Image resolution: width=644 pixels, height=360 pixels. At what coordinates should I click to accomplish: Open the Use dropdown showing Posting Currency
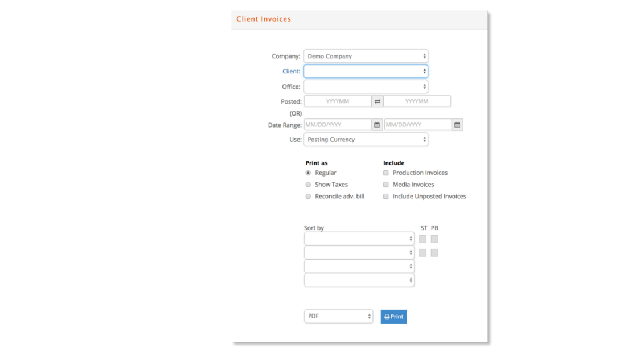366,140
